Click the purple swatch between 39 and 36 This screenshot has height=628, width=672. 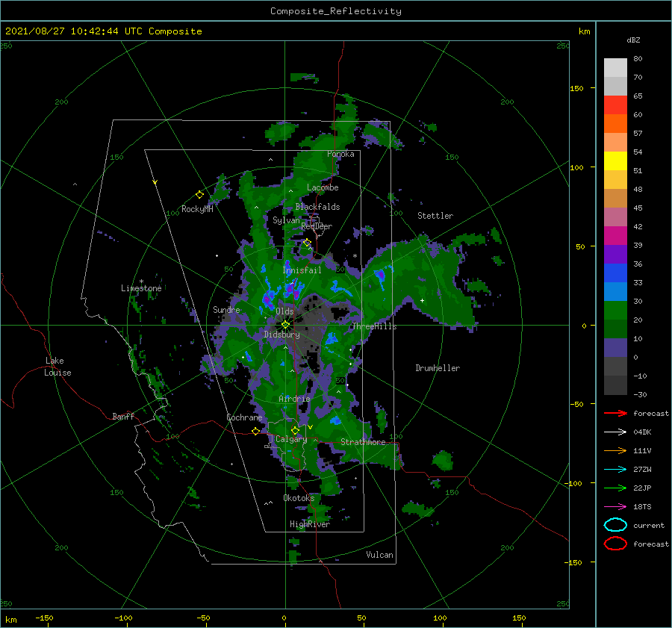pos(615,254)
